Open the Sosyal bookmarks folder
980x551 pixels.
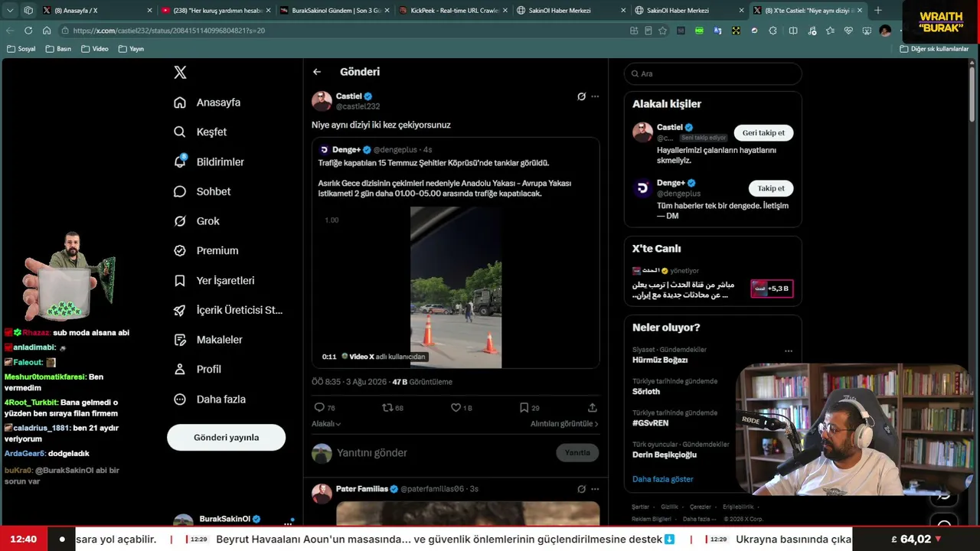coord(21,49)
